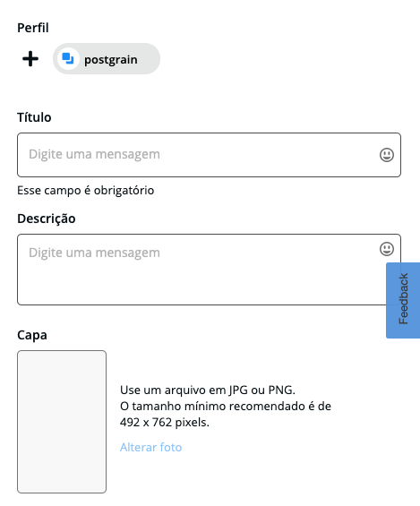Open emoji picker in Título field
Viewport: 420px width, 506px height.
(x=387, y=155)
